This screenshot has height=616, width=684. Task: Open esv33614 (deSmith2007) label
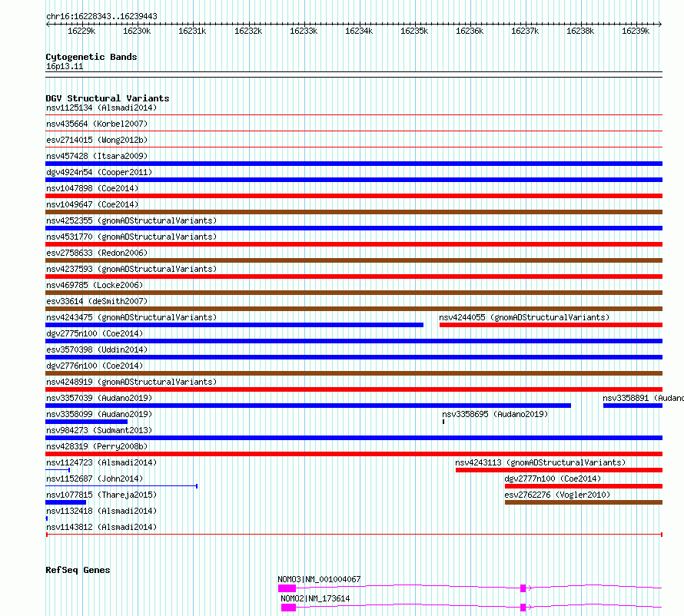pyautogui.click(x=97, y=301)
